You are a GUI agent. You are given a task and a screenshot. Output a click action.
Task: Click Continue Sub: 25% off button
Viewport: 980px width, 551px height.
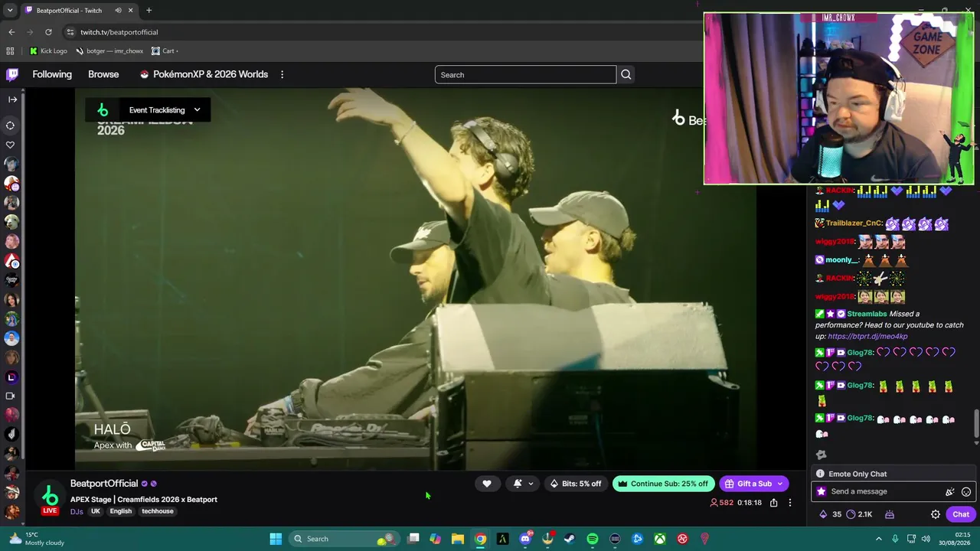pyautogui.click(x=664, y=484)
